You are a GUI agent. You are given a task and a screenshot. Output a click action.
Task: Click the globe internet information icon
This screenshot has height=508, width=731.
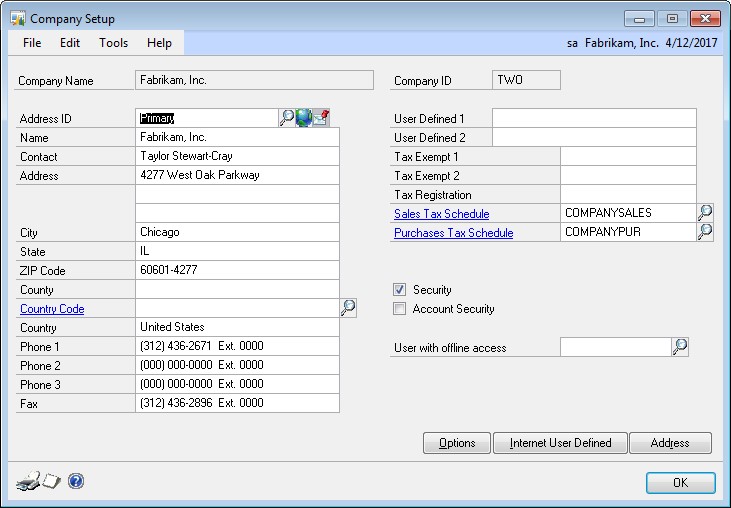tap(303, 118)
